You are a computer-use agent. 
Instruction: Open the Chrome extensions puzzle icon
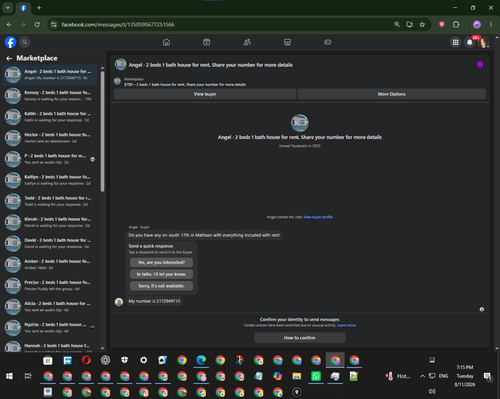pyautogui.click(x=456, y=25)
